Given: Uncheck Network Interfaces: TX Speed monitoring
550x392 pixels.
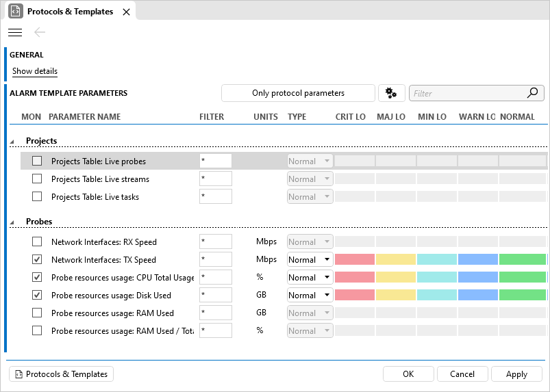Looking at the screenshot, I should pyautogui.click(x=37, y=260).
